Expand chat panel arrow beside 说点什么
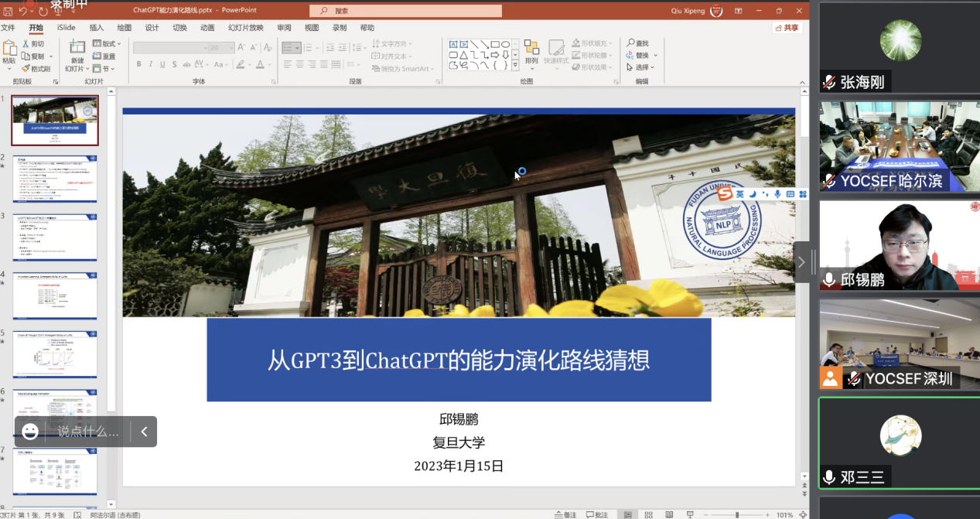This screenshot has height=519, width=980. click(144, 432)
